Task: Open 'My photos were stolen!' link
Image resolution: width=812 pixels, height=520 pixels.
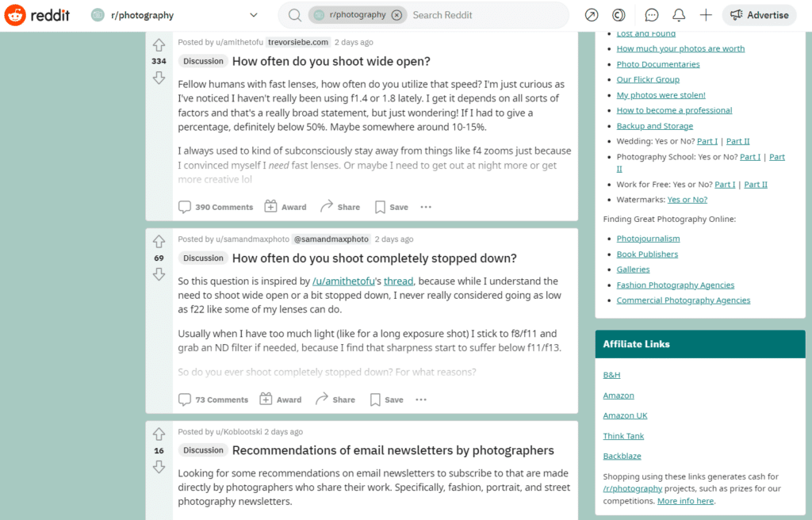Action: 661,95
